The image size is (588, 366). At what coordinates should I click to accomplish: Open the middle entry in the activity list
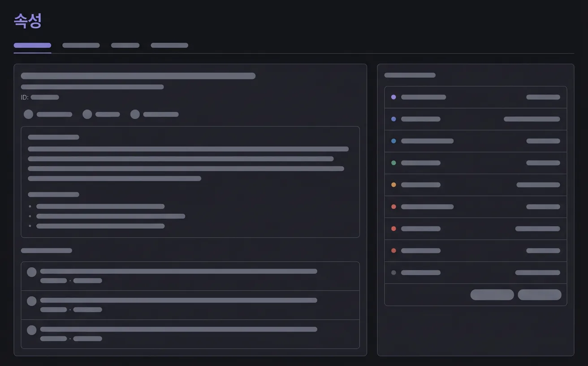[190, 305]
